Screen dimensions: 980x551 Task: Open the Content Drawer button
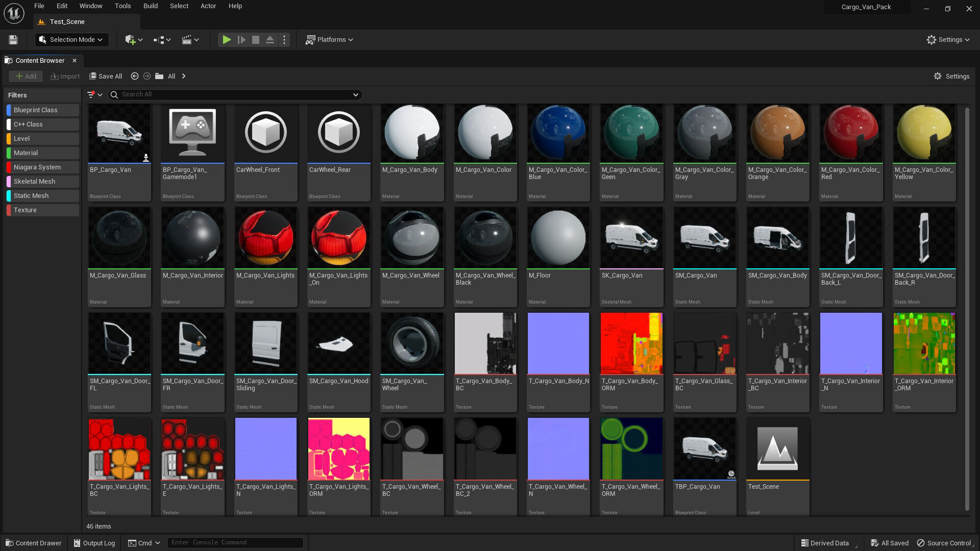pos(33,543)
